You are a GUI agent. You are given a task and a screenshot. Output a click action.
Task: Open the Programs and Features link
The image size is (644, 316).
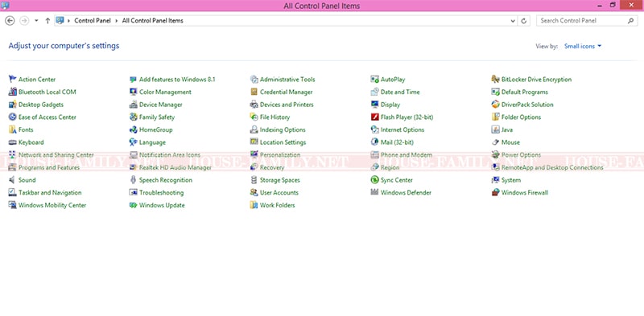(49, 167)
